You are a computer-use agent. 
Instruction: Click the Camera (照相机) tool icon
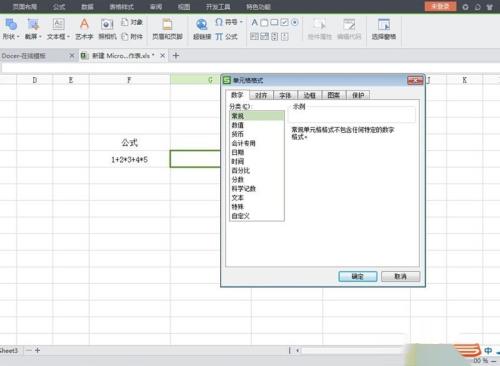pos(107,24)
